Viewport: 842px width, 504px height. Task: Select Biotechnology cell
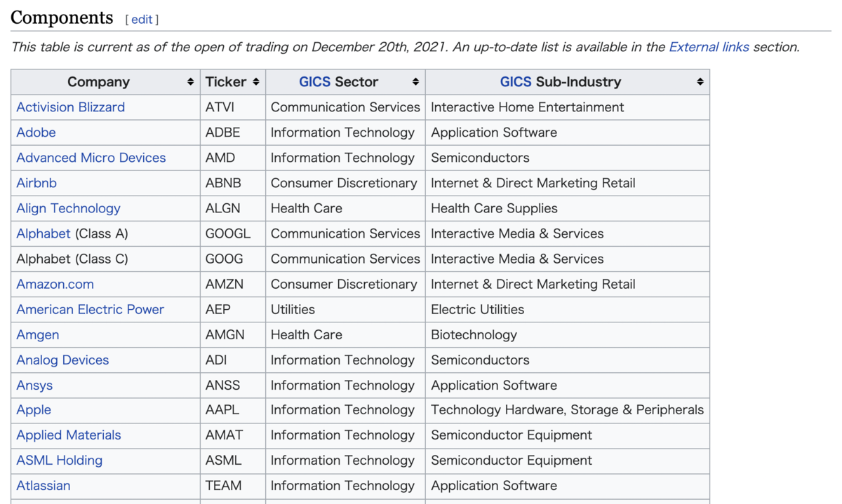click(x=568, y=334)
